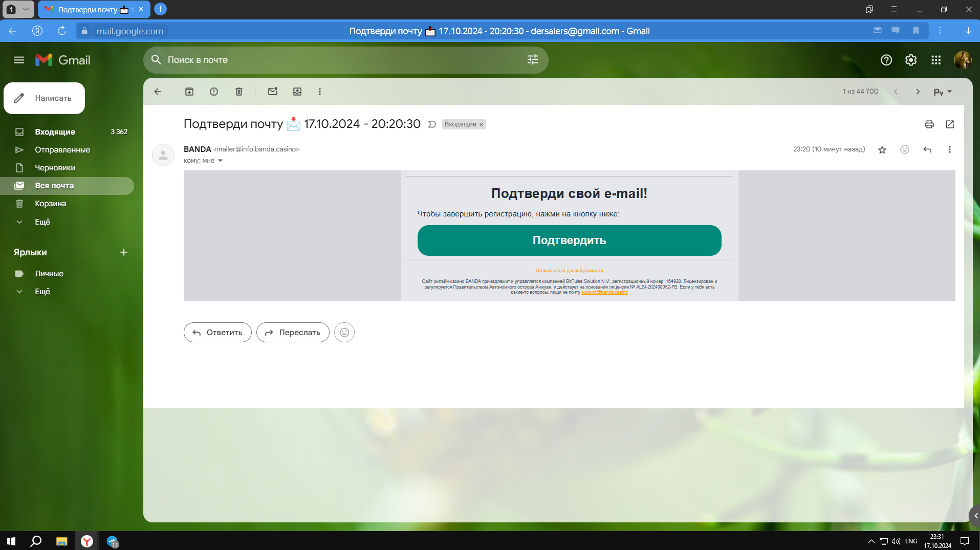Print all messages icon
The image size is (980, 550).
(929, 124)
